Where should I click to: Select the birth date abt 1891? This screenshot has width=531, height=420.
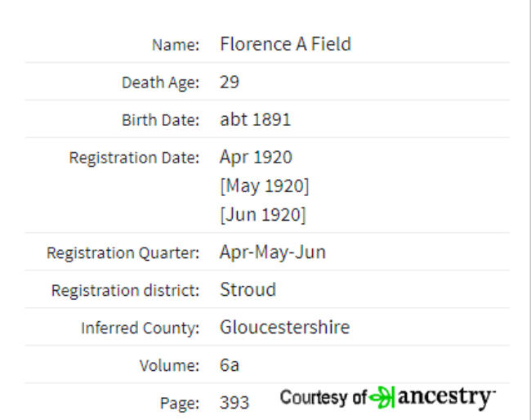click(256, 119)
